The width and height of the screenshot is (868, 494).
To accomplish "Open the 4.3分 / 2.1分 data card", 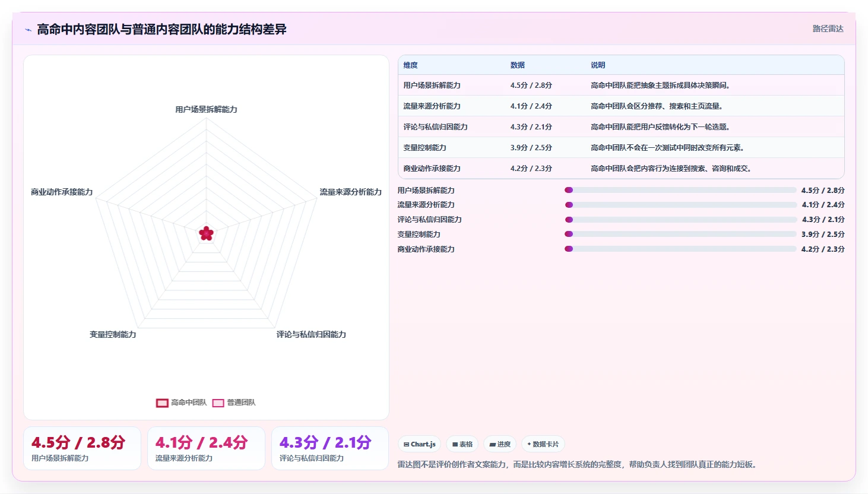I will click(x=330, y=448).
